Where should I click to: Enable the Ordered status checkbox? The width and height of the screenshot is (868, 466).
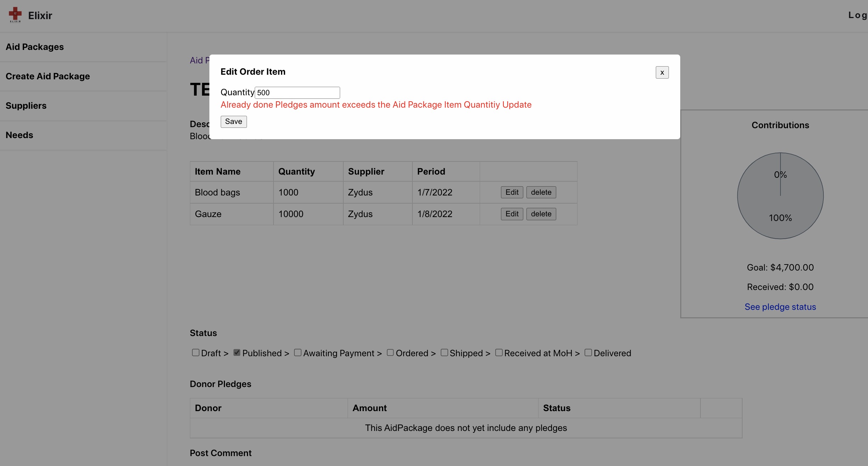(390, 353)
